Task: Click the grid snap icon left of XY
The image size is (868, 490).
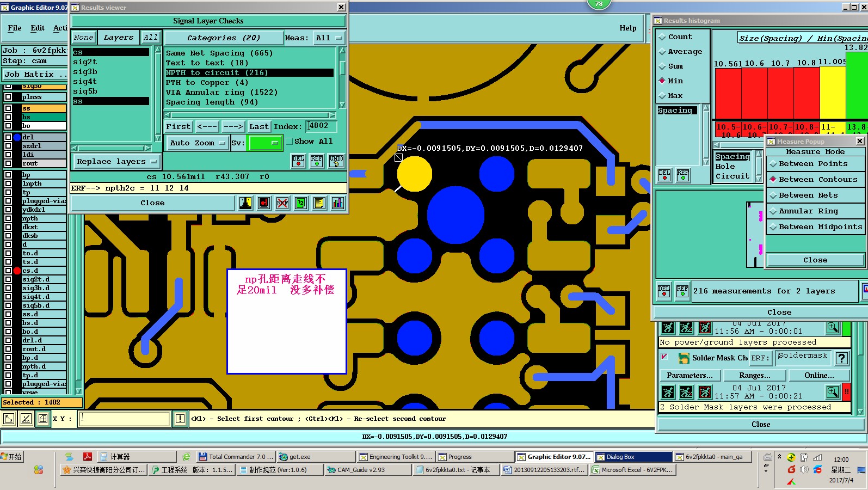Action: (43, 419)
